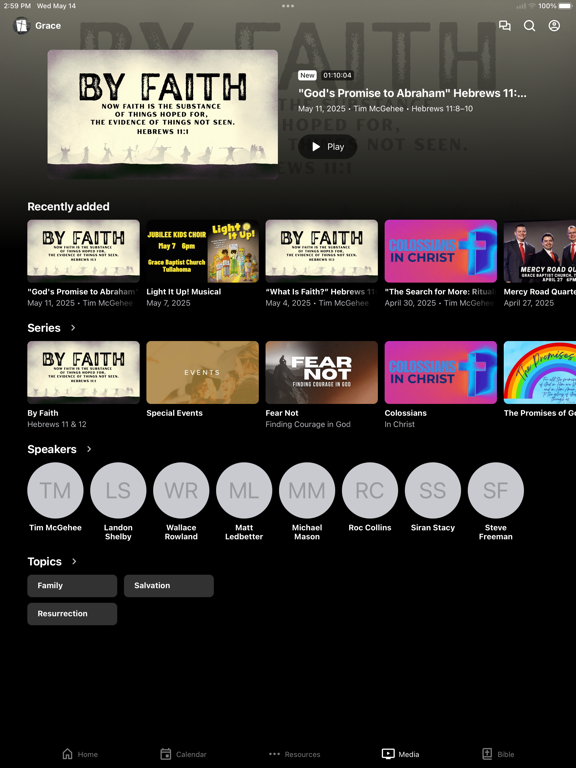Tap "God's Promise to Abraham" title in Recently added

82,291
